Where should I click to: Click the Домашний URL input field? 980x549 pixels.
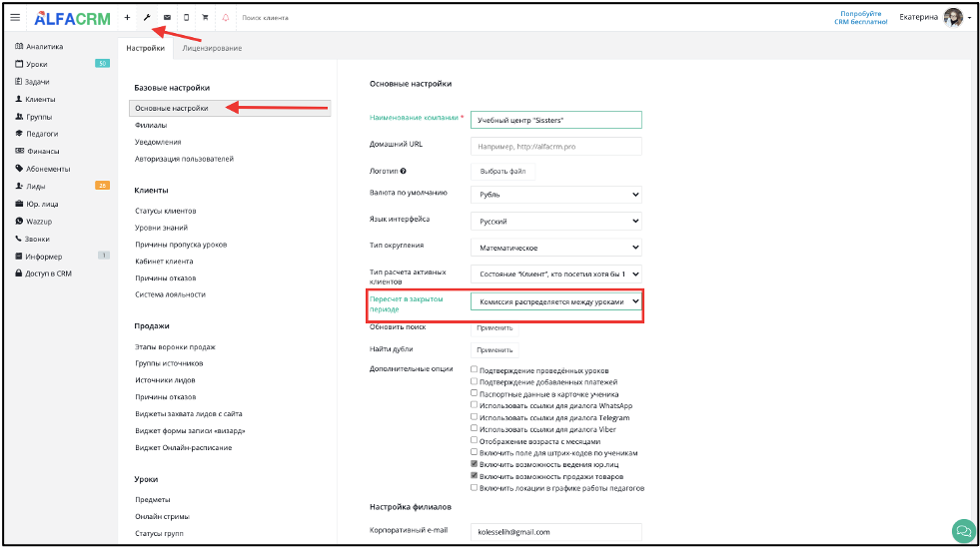556,146
